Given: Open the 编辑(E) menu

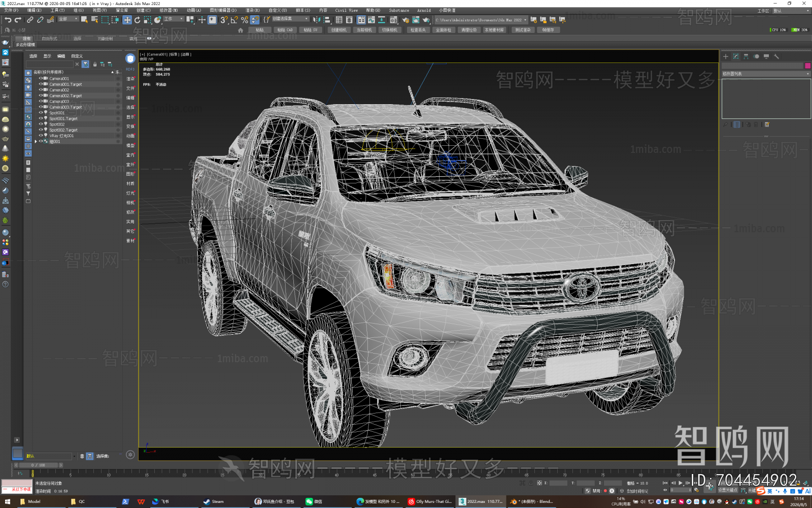Looking at the screenshot, I should 35,10.
